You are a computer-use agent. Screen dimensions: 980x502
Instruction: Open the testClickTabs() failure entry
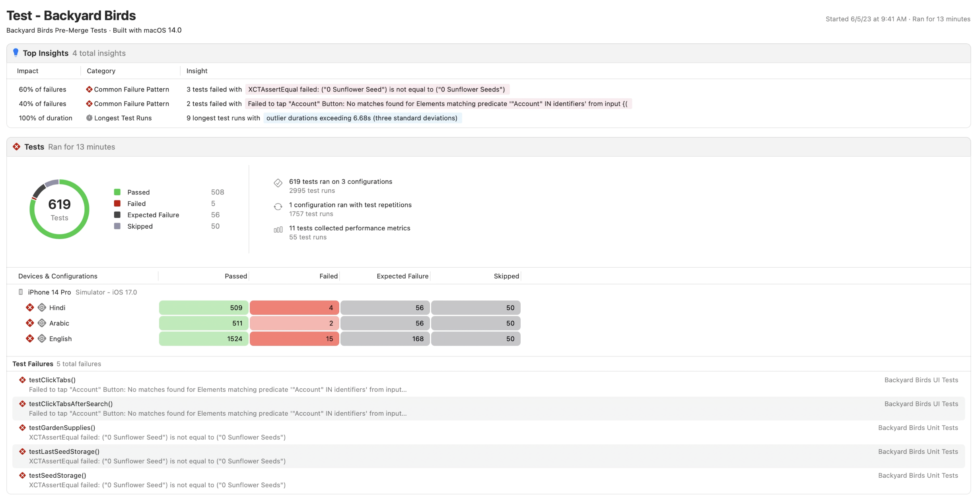(x=488, y=385)
